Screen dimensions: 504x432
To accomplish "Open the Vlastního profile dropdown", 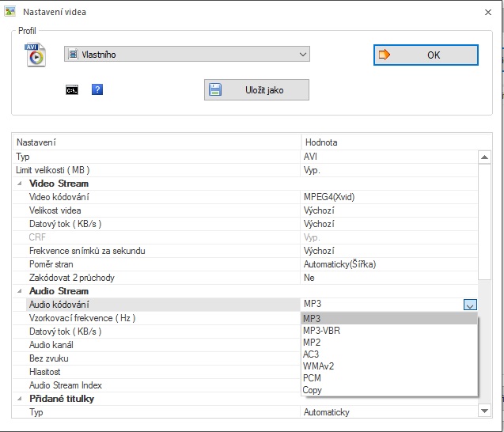I will pyautogui.click(x=187, y=54).
